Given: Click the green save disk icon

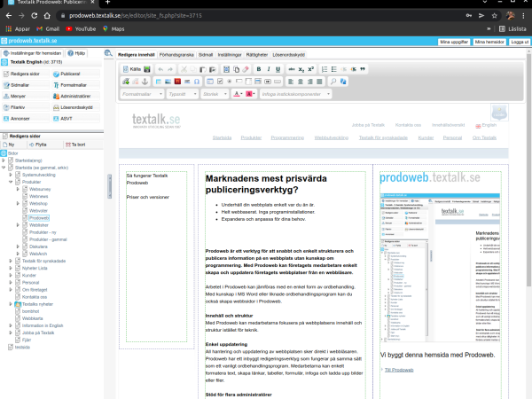Looking at the screenshot, I should (x=147, y=69).
